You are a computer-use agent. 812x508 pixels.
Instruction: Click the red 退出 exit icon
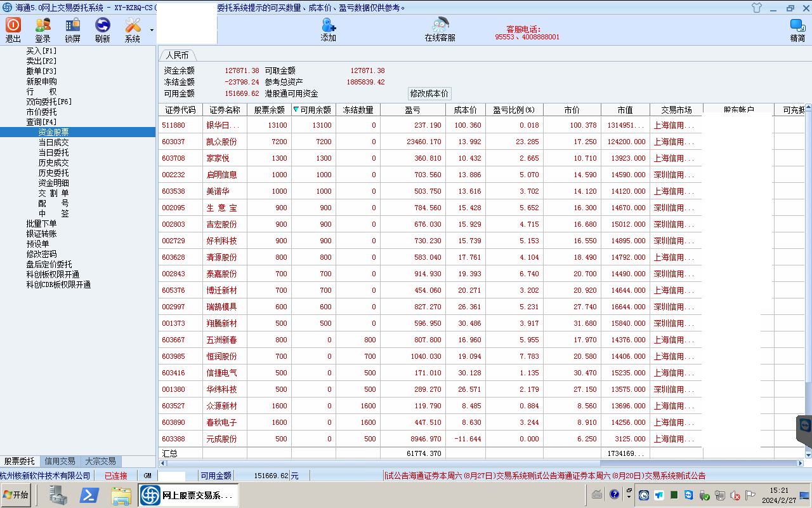click(x=13, y=25)
